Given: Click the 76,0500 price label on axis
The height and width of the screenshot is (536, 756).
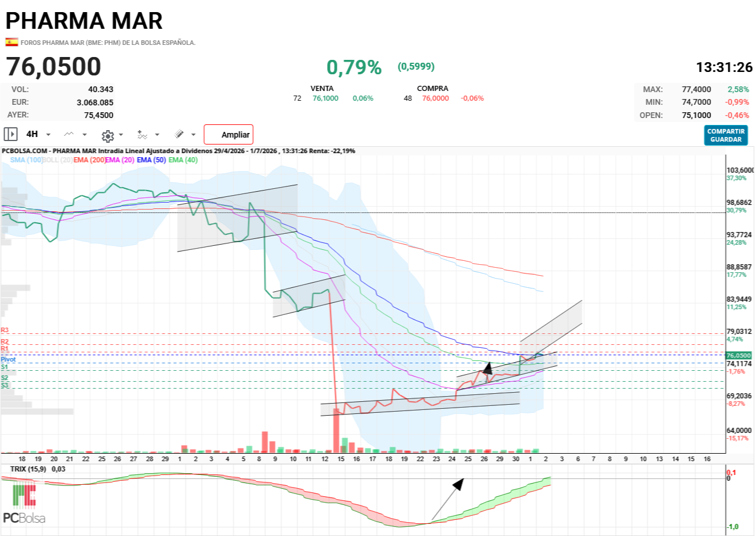Looking at the screenshot, I should pos(740,356).
